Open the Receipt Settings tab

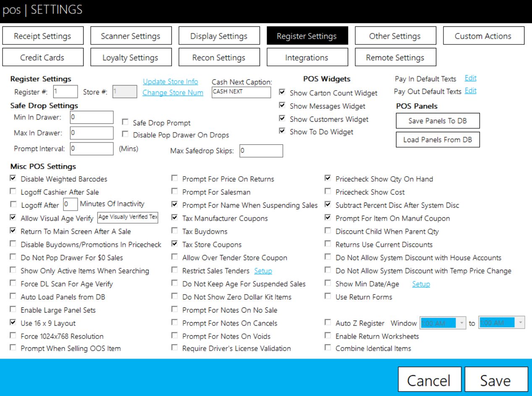point(42,36)
